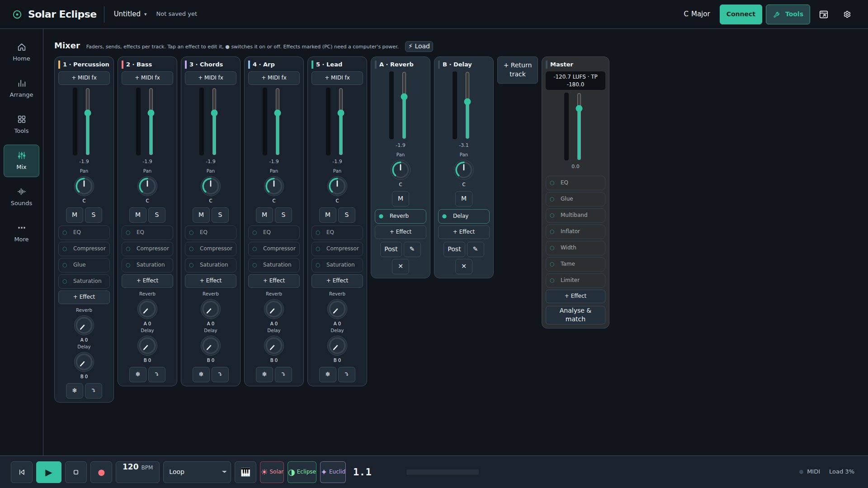Viewport: 868px width, 488px height.
Task: Click the pop-out window icon in header
Action: [824, 14]
